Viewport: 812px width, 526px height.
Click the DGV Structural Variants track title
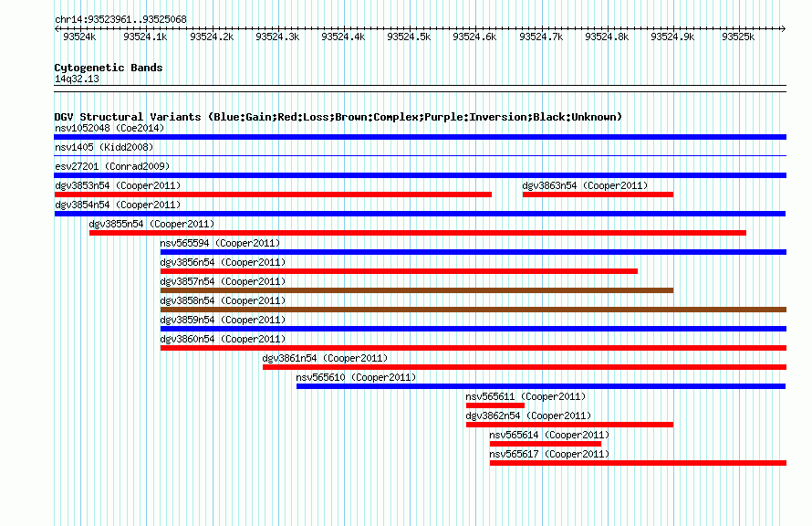tap(338, 117)
